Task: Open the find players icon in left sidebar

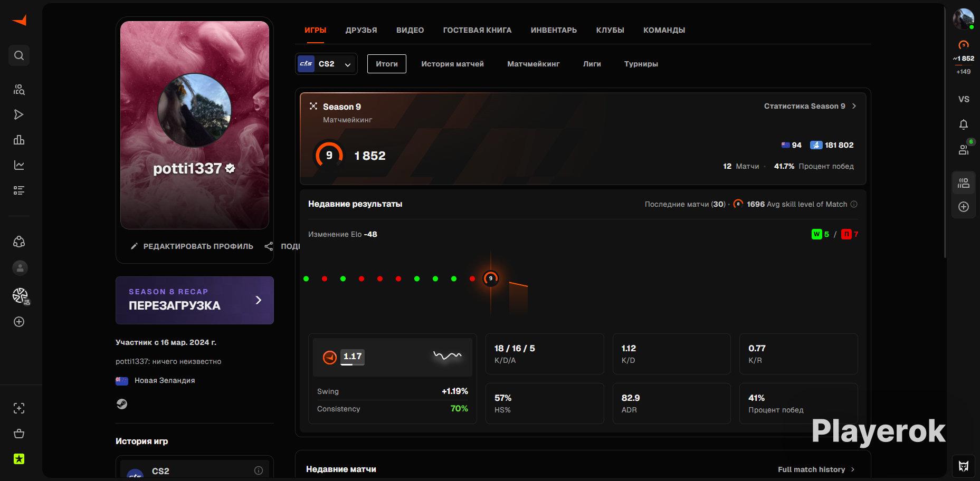Action: point(19,89)
